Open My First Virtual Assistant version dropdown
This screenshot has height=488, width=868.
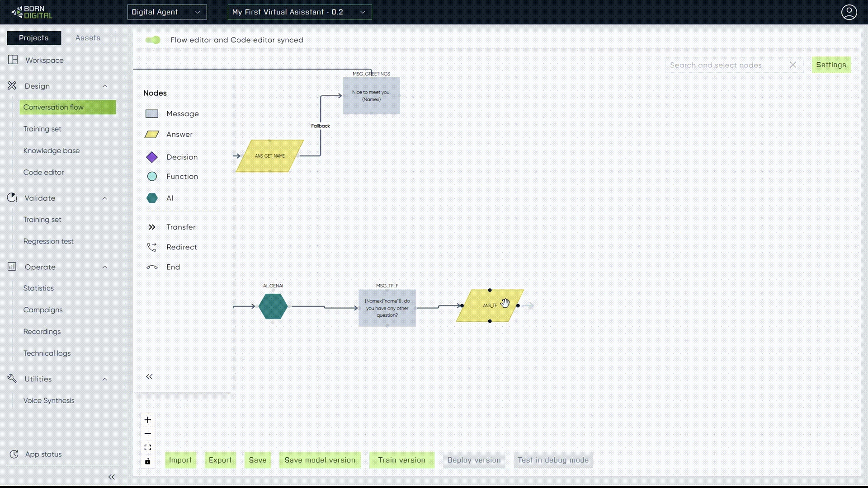299,12
